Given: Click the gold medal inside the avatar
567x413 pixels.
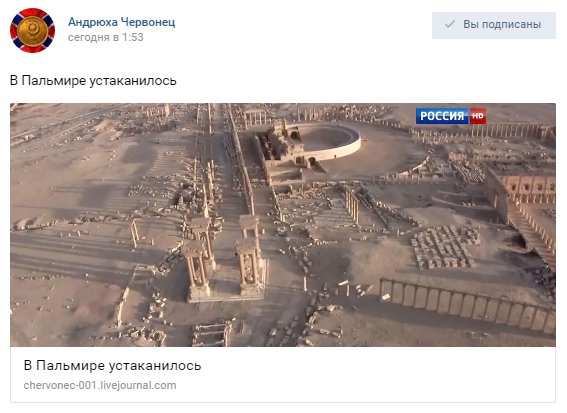Looking at the screenshot, I should tap(33, 30).
